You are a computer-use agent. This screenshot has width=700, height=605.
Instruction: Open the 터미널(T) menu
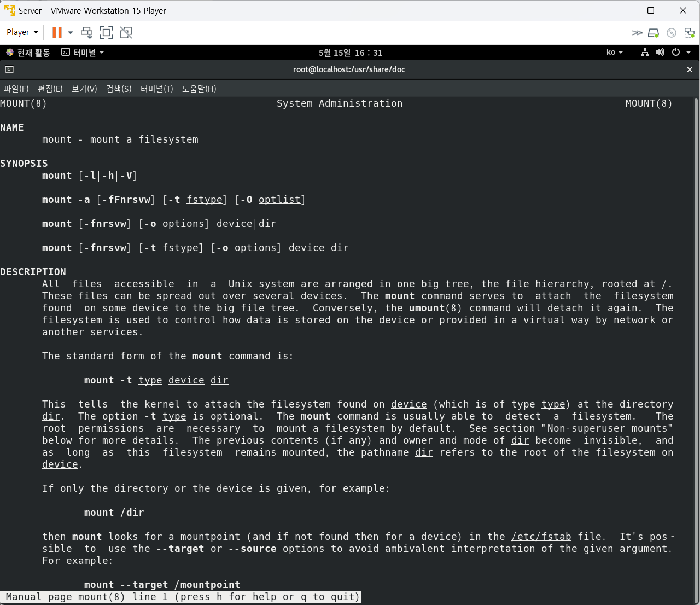(x=157, y=89)
